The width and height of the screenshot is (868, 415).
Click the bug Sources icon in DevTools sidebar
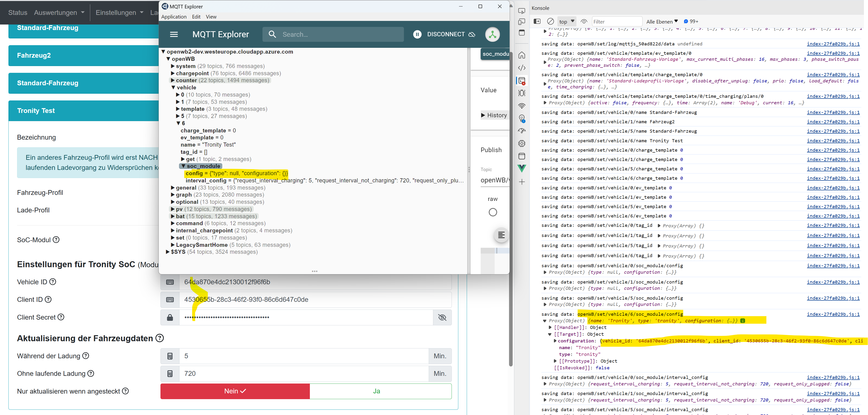pos(522,93)
